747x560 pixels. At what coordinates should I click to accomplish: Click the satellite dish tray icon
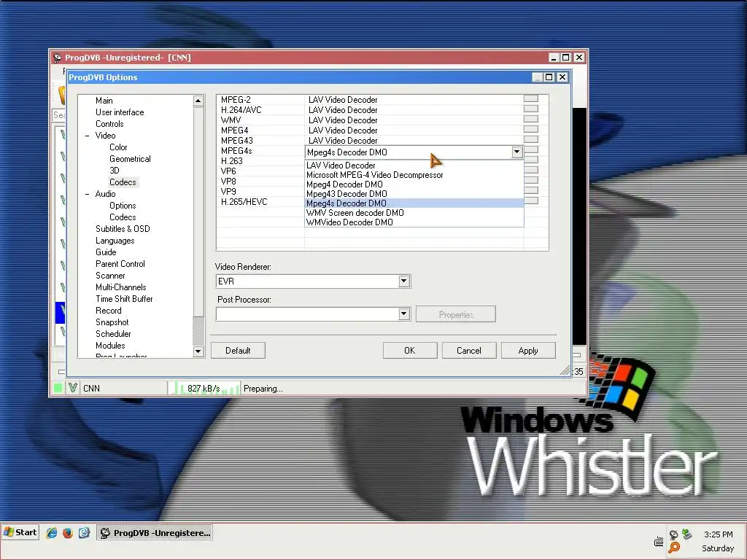(673, 534)
